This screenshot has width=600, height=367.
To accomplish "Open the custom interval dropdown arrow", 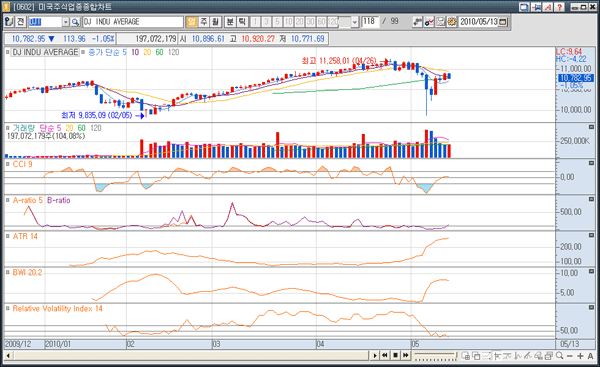I will point(355,22).
